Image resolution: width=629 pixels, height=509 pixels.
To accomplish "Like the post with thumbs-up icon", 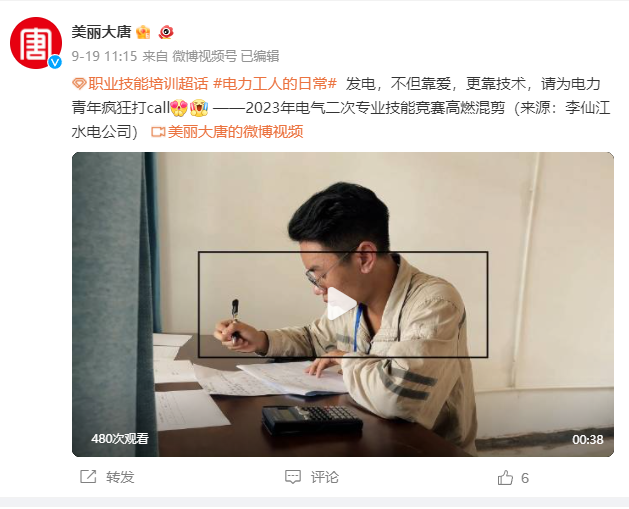I will [x=505, y=477].
